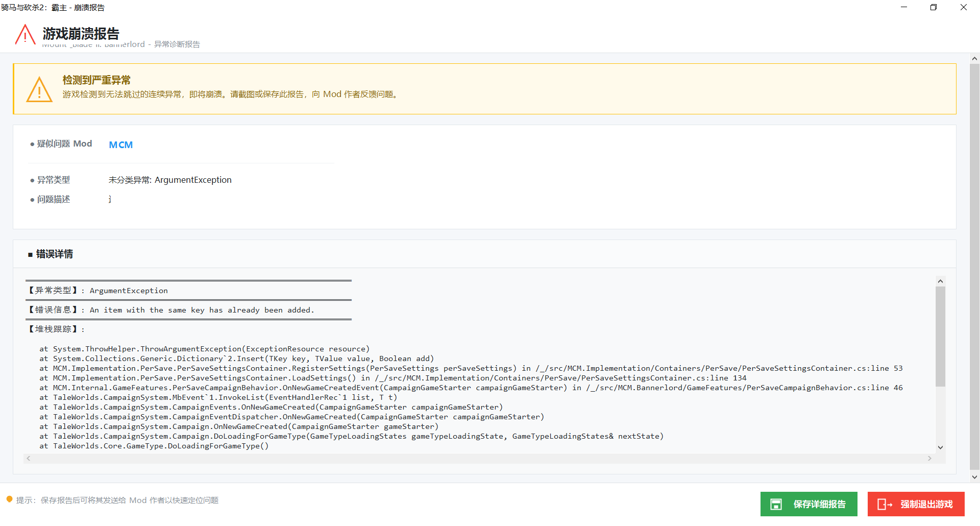
Task: Minimize the crash report window
Action: coord(904,7)
